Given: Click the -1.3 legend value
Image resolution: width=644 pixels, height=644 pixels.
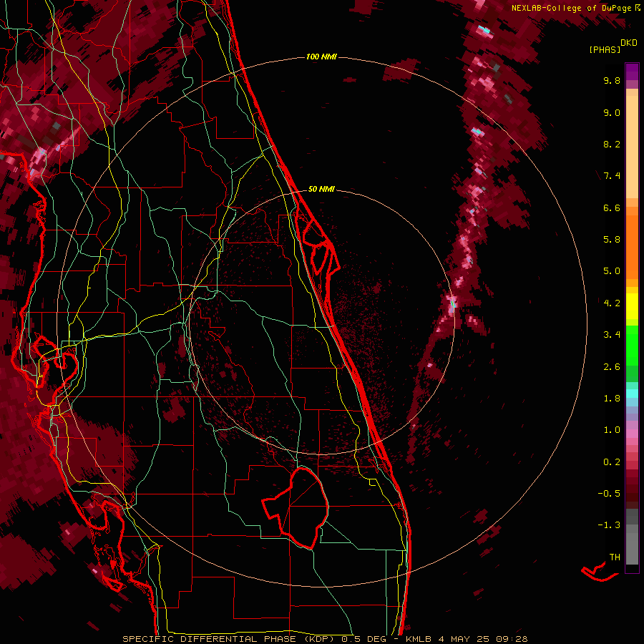Looking at the screenshot, I should (x=609, y=525).
